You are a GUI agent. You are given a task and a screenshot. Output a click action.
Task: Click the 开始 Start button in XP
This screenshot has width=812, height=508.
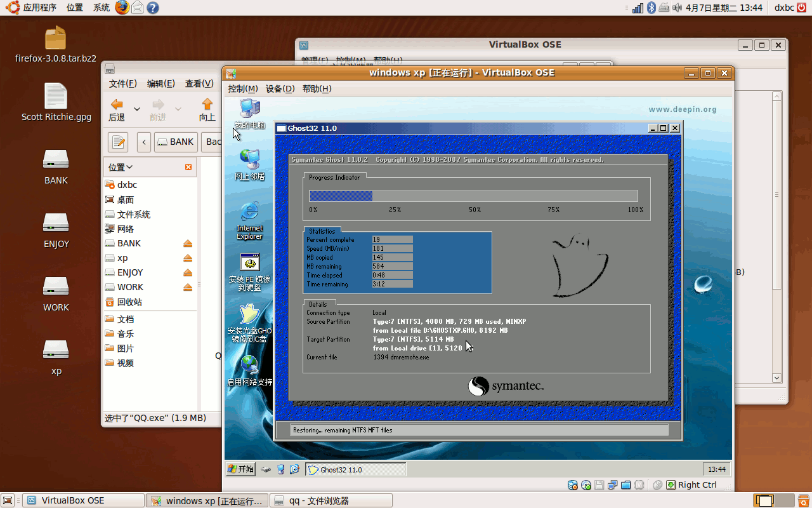tap(241, 469)
